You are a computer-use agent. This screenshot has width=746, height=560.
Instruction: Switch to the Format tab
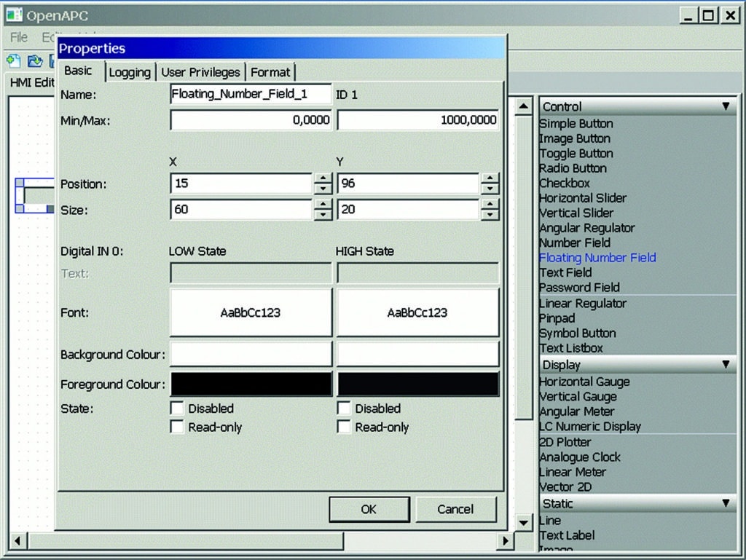(x=270, y=71)
